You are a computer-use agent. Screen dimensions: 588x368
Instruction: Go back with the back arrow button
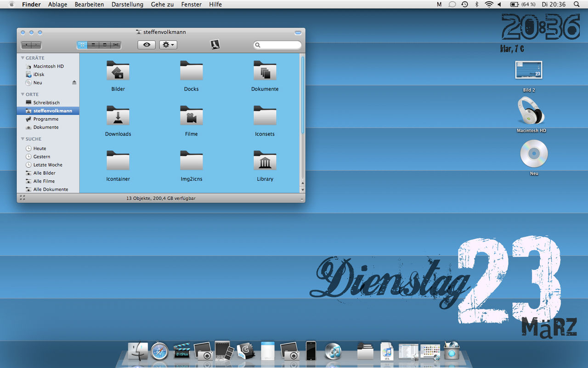click(x=26, y=45)
